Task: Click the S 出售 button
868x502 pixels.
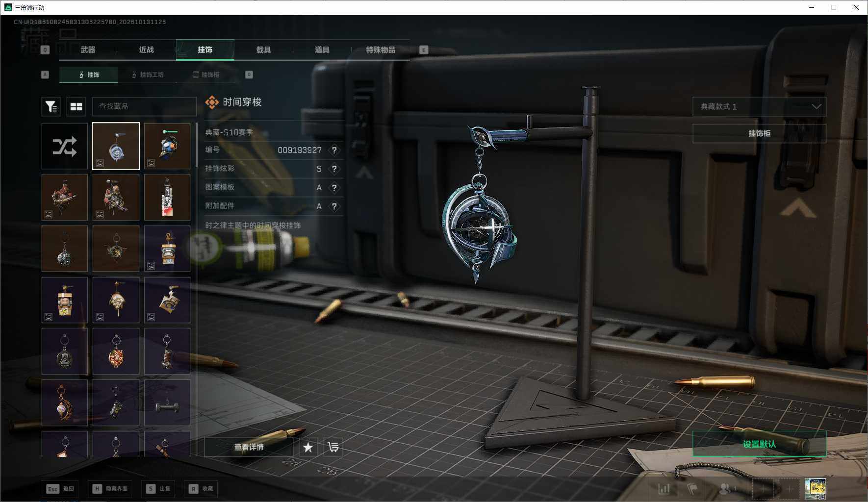Action: 158,489
